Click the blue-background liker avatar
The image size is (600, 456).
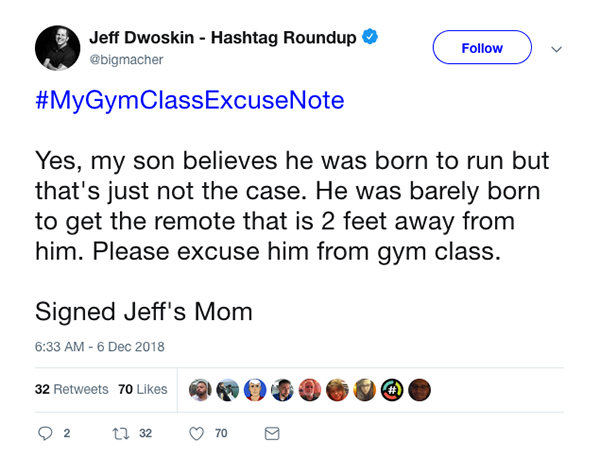point(256,390)
